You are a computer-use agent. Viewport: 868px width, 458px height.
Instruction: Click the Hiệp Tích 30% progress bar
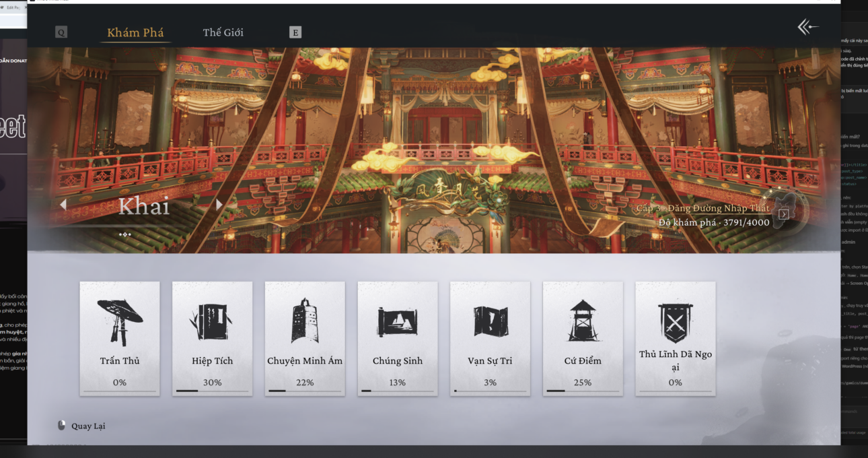click(x=212, y=391)
